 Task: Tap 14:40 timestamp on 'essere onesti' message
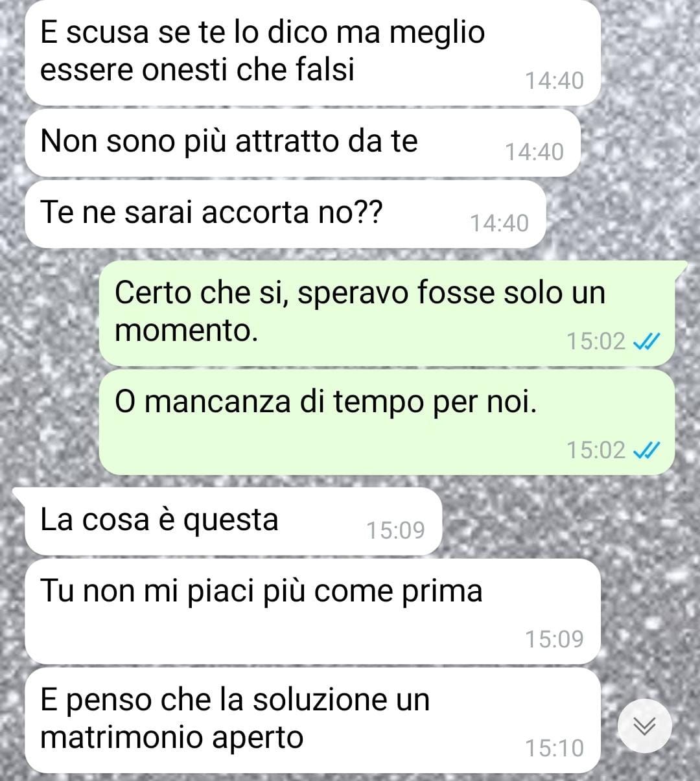(x=554, y=81)
